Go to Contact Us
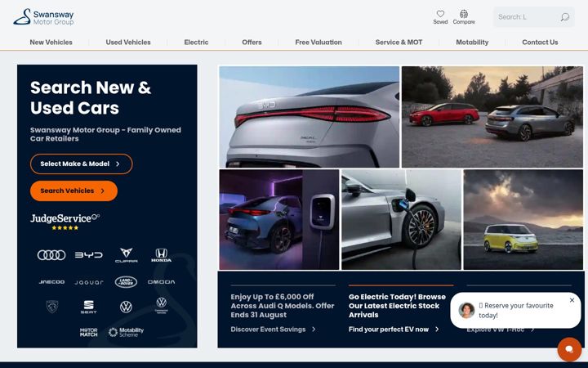 (x=540, y=43)
